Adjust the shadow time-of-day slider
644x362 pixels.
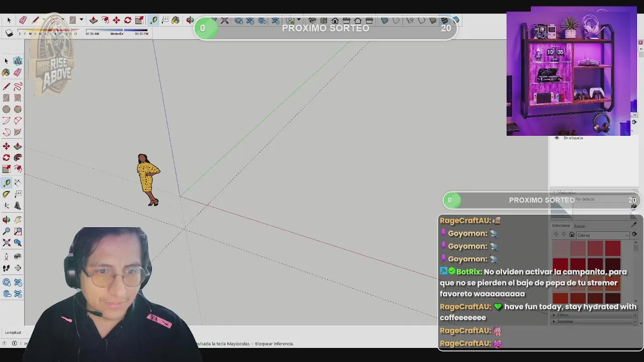click(117, 31)
